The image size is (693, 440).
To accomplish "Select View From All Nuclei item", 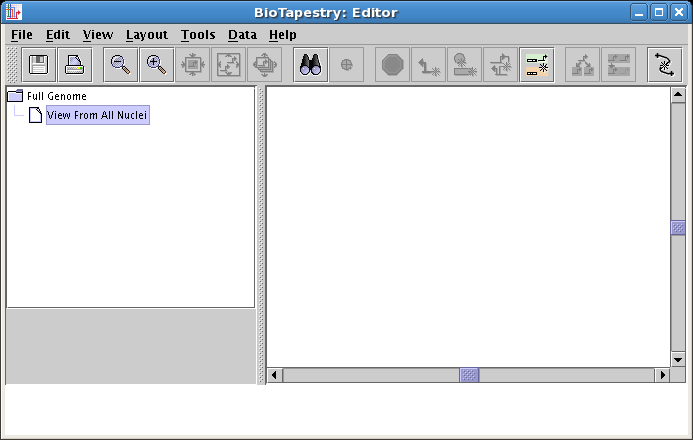I will click(97, 115).
